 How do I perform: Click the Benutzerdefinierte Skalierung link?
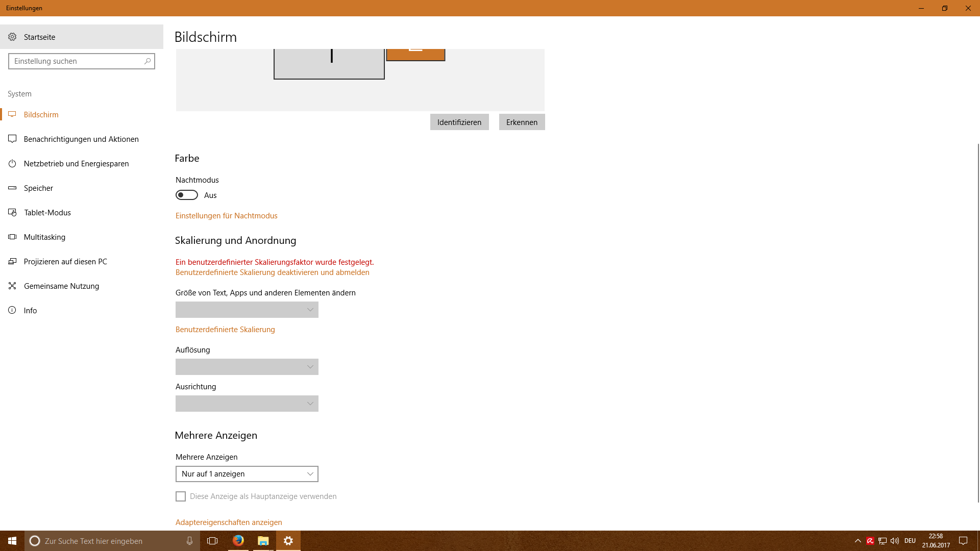[x=225, y=330]
